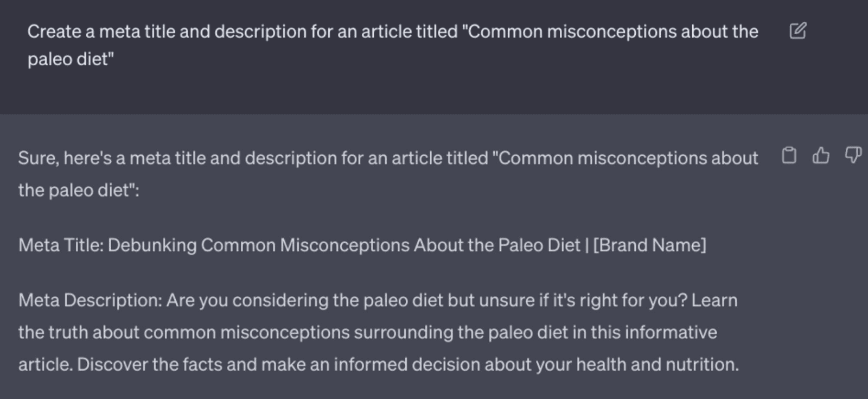Click the thumbs up icon
The height and width of the screenshot is (399, 868).
click(x=821, y=156)
